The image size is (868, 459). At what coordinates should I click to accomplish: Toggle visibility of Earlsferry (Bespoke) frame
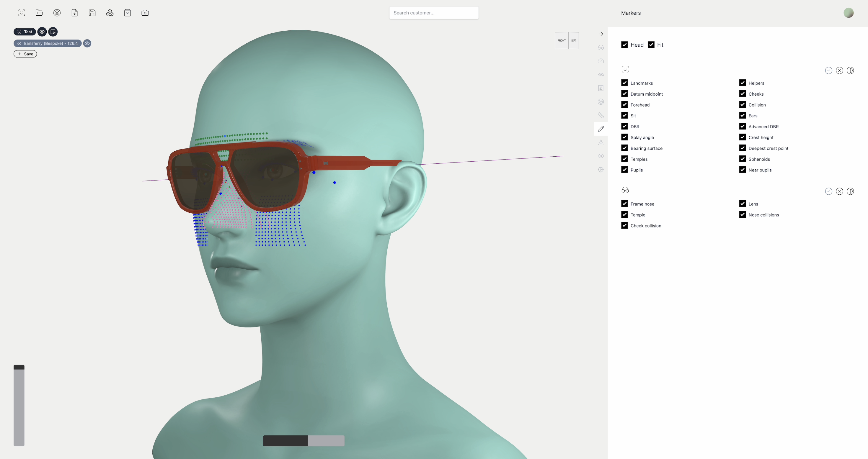click(87, 43)
